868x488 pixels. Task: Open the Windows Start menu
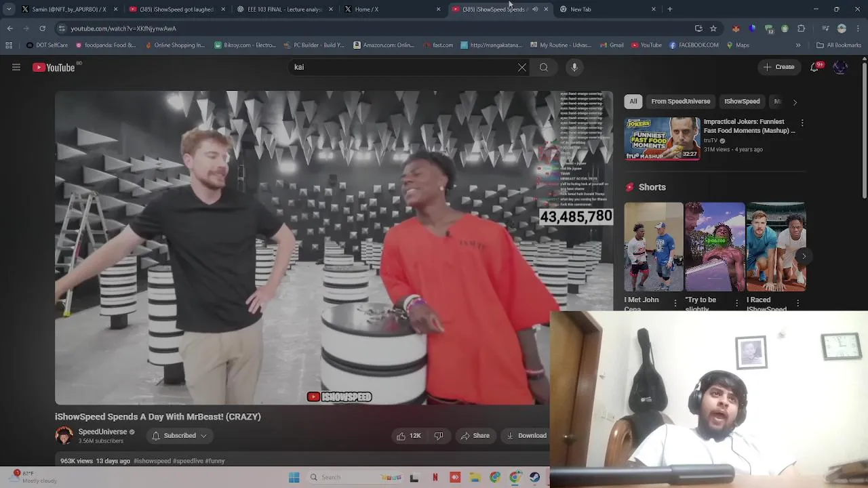tap(294, 477)
